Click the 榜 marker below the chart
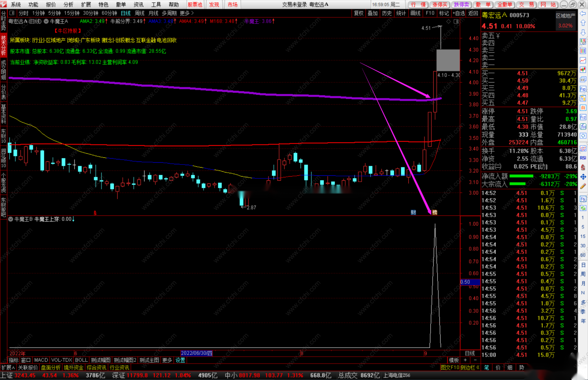Viewport: 588px width, 380px height. (435, 212)
